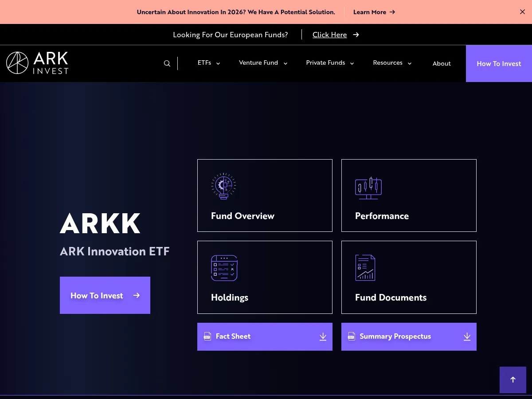This screenshot has width=532, height=399.
Task: Click the scroll-to-top arrow button
Action: 513,380
